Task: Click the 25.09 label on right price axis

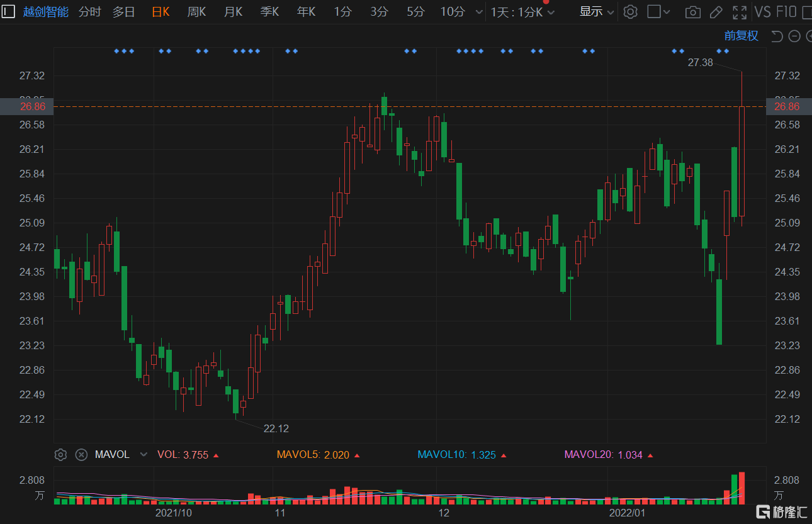Action: [787, 223]
